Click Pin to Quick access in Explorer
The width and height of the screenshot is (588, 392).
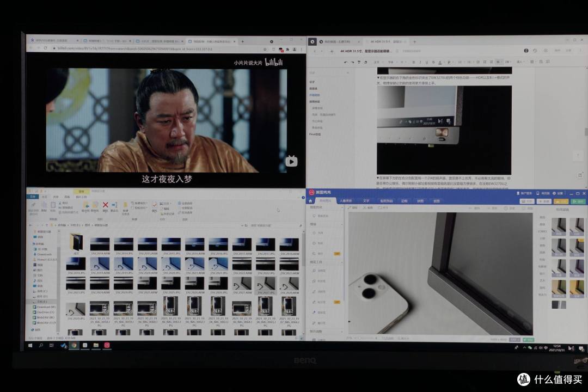point(33,208)
